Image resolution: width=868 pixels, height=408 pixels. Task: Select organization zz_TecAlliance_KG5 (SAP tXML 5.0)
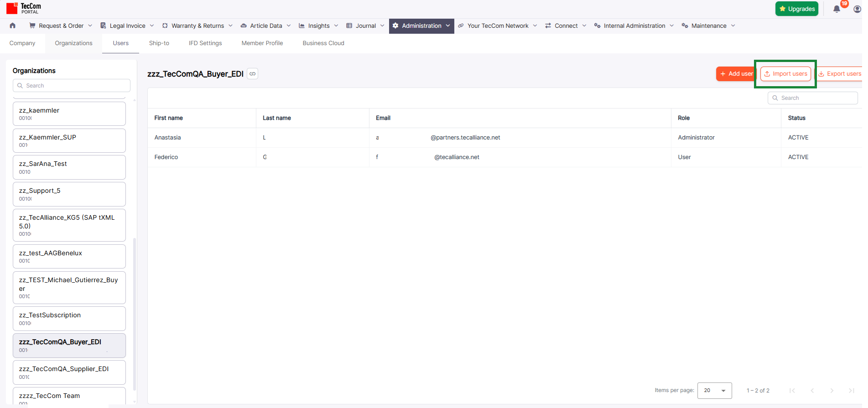click(69, 225)
